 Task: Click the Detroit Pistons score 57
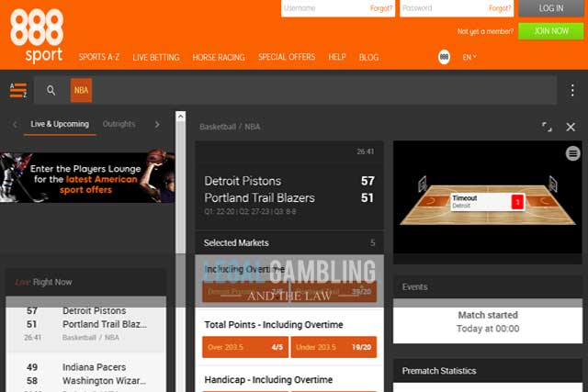tap(367, 181)
